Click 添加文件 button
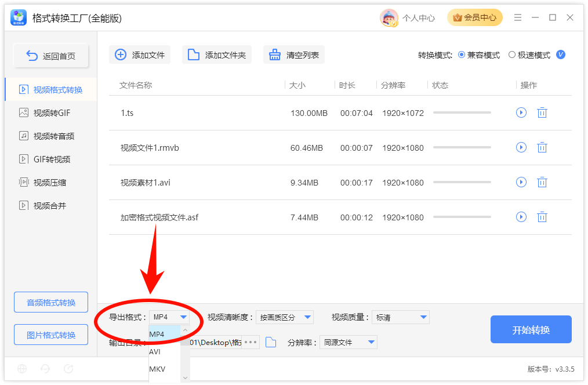The image size is (588, 385). coord(140,55)
